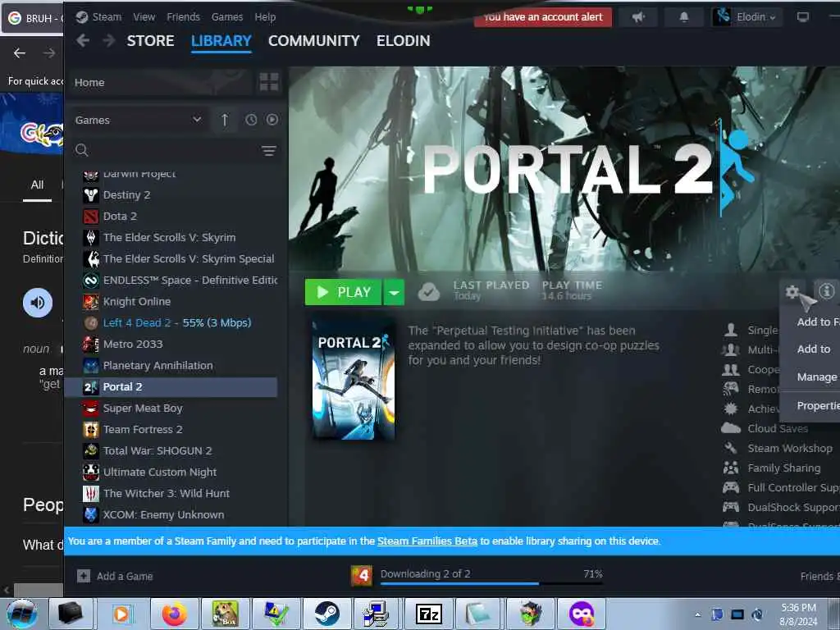Open the ELODIN profile tab
This screenshot has width=840, height=630.
click(404, 41)
